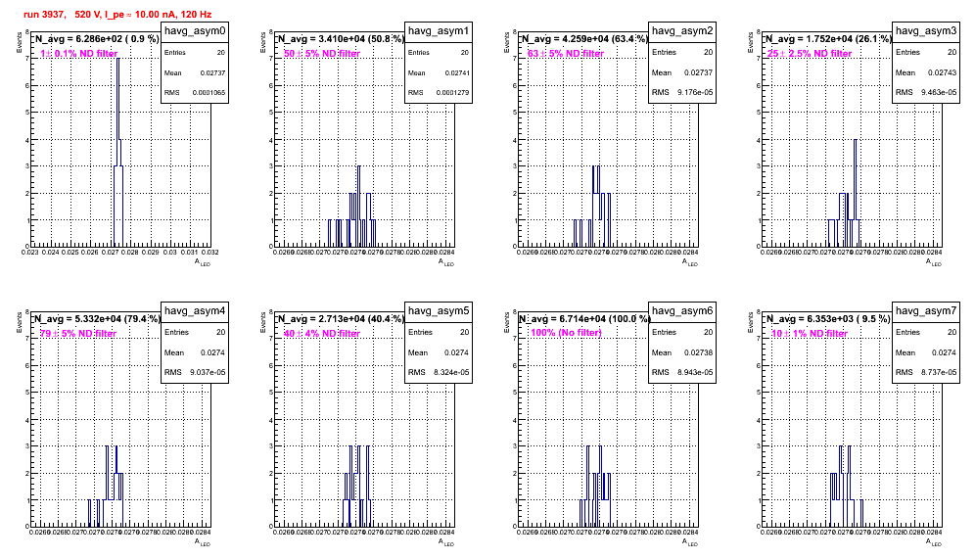Click Mean value 0.02738 in havg_asym6 box

point(699,352)
